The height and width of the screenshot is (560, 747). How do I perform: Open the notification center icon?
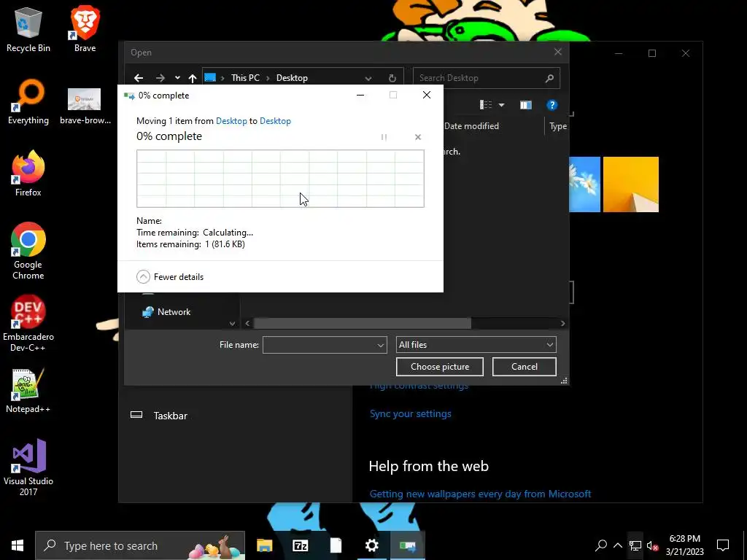point(723,545)
